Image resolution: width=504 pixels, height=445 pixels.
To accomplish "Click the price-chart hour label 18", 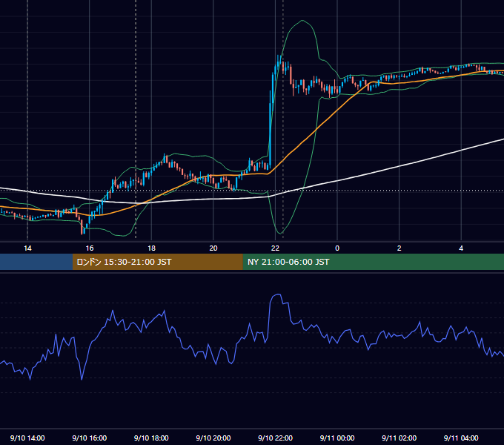I will click(x=151, y=248).
